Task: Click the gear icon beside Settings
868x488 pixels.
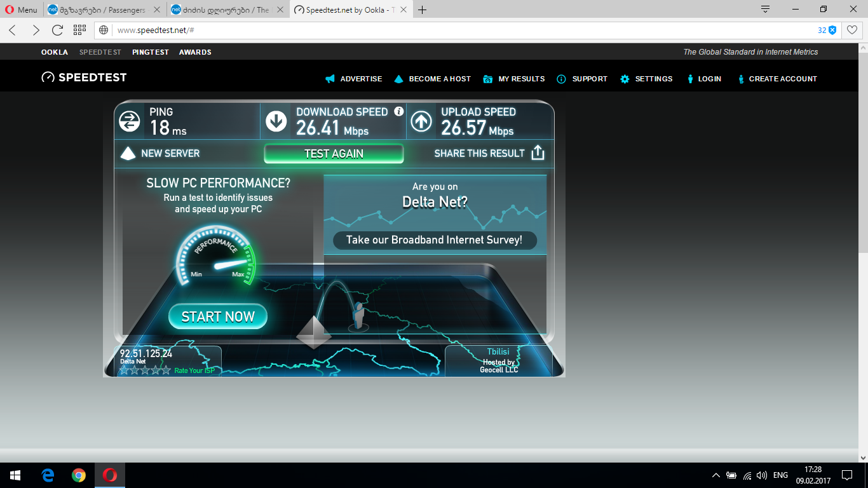Action: 625,79
